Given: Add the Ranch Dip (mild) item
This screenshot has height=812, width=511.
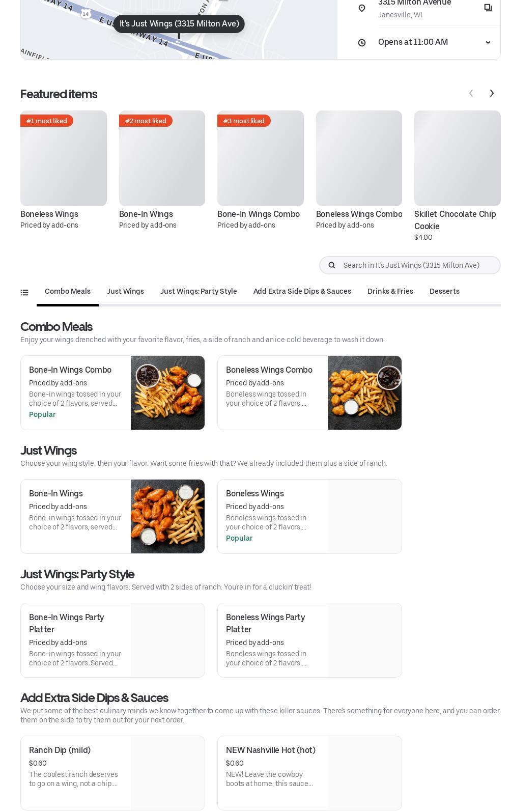Looking at the screenshot, I should 112,772.
